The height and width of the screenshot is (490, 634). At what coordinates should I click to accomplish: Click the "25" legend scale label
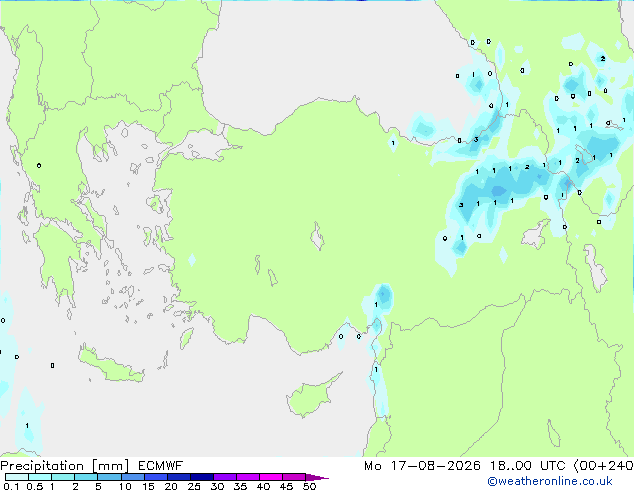pyautogui.click(x=194, y=486)
